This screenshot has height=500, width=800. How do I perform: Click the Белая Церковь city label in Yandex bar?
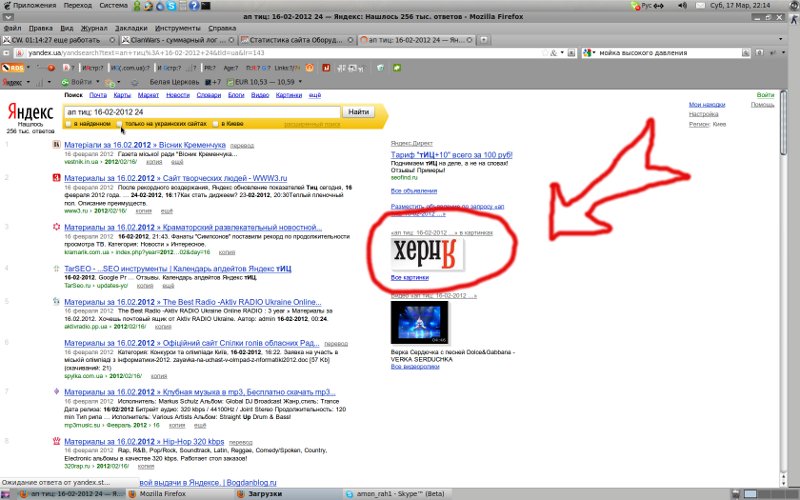[174, 82]
